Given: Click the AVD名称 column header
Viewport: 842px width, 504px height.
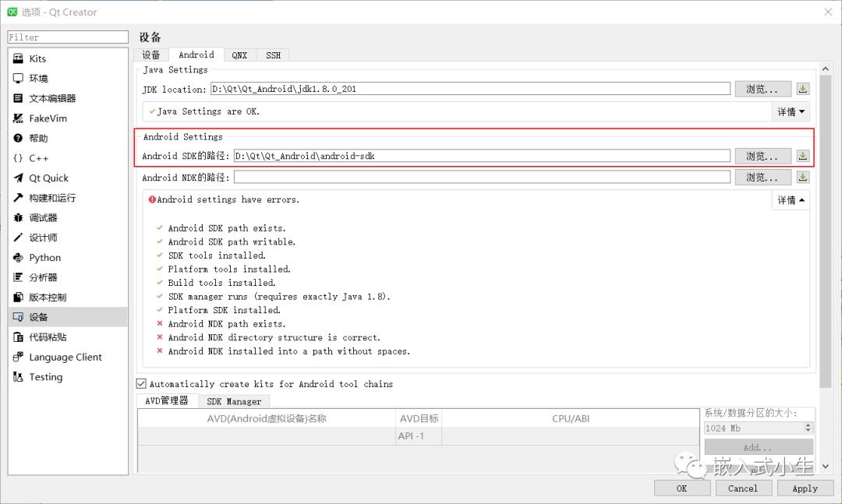Looking at the screenshot, I should point(267,418).
